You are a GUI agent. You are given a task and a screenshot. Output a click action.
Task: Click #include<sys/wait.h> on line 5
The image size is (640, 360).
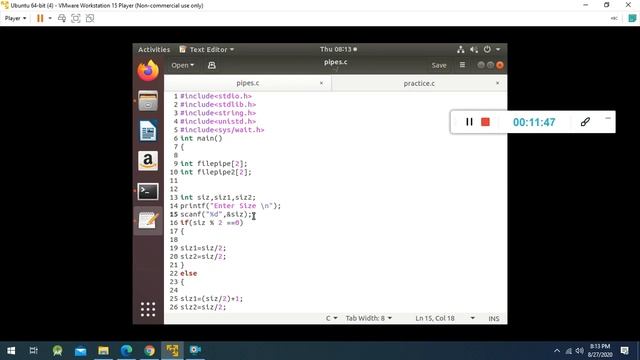(x=222, y=130)
